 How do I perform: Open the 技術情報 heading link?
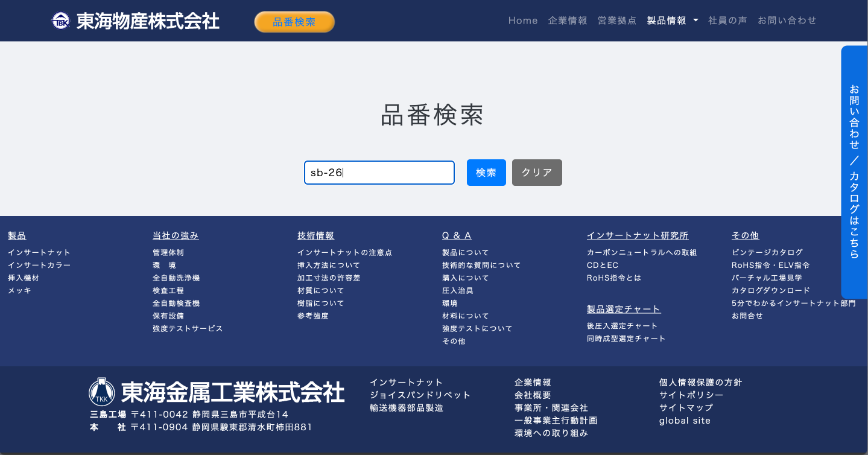315,235
